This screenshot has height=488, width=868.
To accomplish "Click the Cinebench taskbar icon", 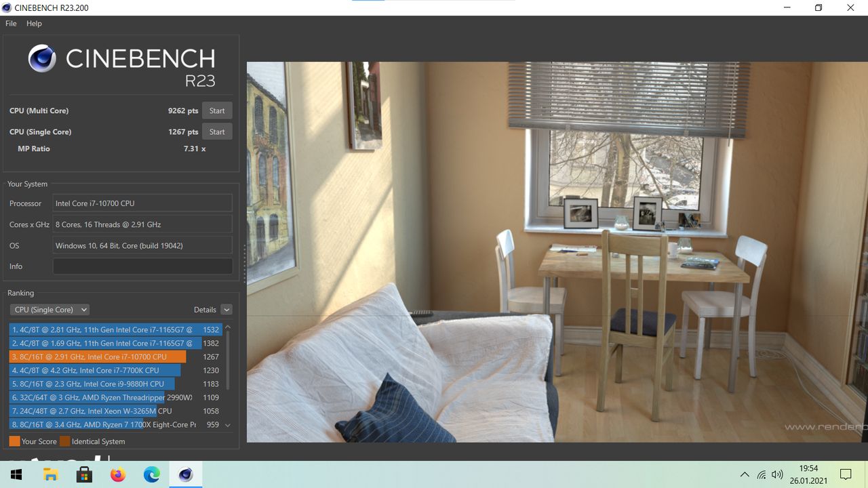I will (186, 474).
